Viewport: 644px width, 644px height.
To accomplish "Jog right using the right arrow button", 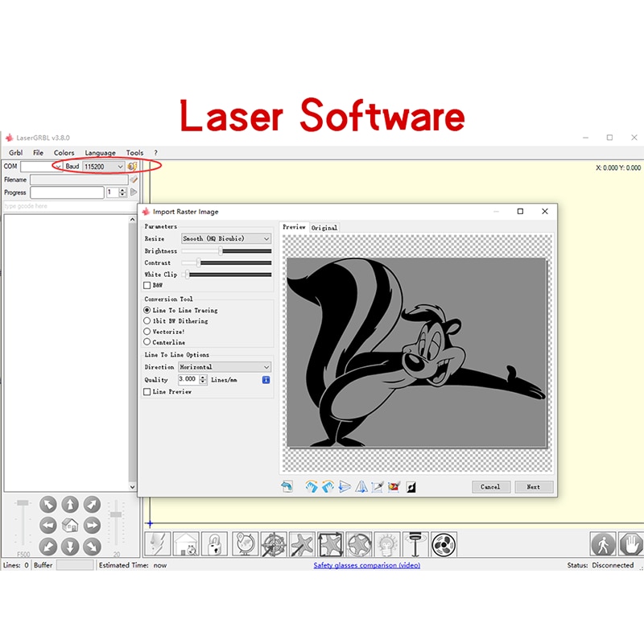I will point(92,526).
